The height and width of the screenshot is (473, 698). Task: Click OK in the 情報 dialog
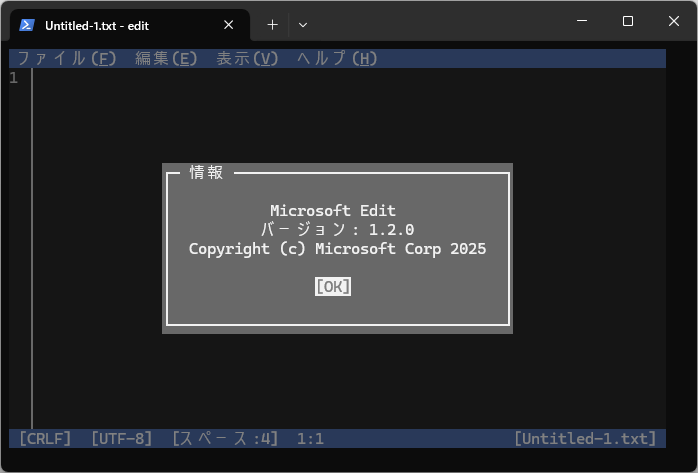pos(333,287)
